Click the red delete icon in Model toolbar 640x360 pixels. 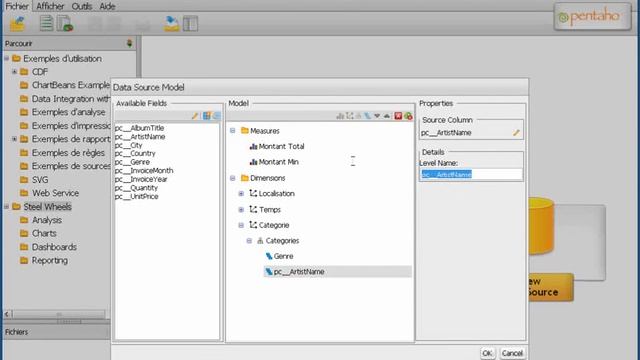[398, 116]
